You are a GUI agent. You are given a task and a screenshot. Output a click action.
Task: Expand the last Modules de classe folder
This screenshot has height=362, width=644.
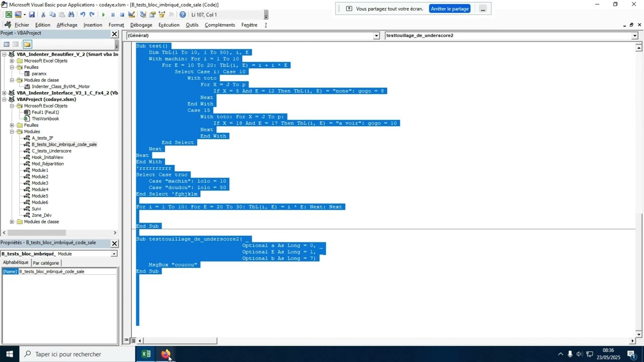point(12,222)
